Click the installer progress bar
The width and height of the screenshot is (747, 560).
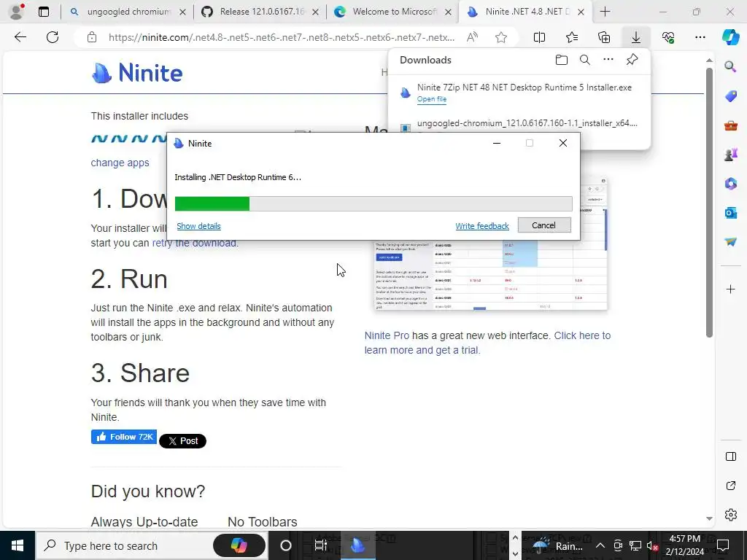[x=373, y=204]
